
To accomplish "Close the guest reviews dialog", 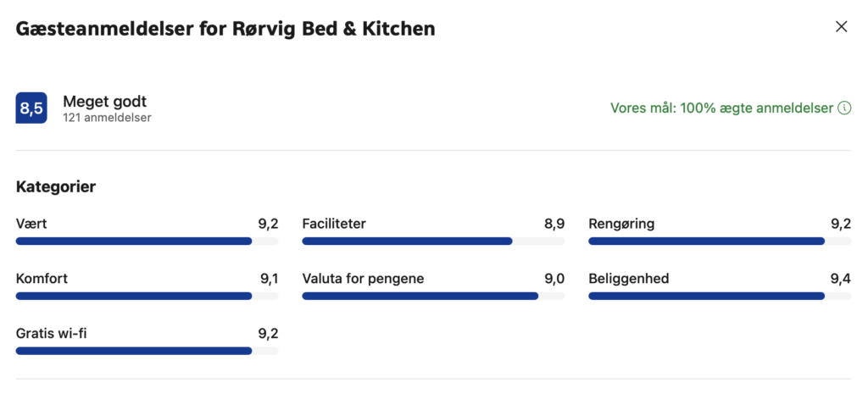I will (x=841, y=26).
